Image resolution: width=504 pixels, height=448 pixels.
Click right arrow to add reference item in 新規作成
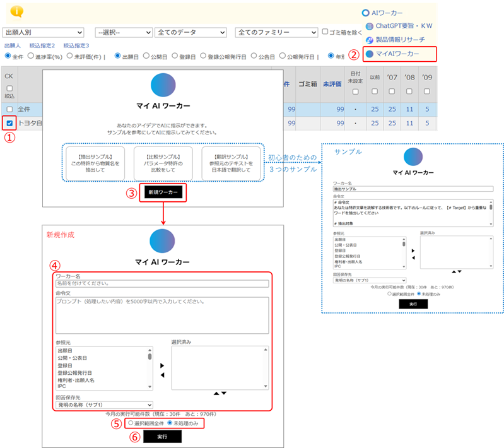click(161, 365)
